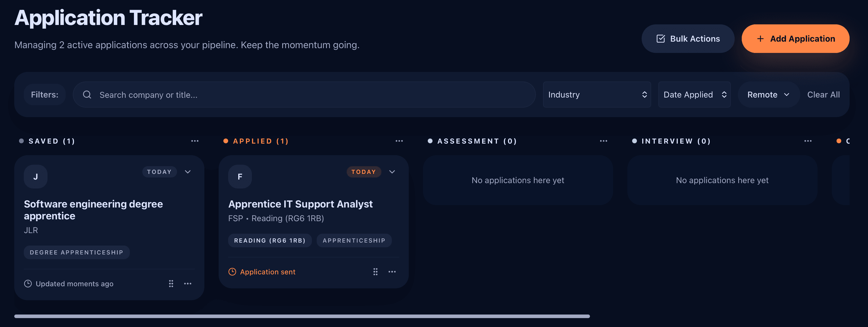Screen dimensions: 868x327
Task: Open the ellipsis menu for the Saved column
Action: click(195, 141)
